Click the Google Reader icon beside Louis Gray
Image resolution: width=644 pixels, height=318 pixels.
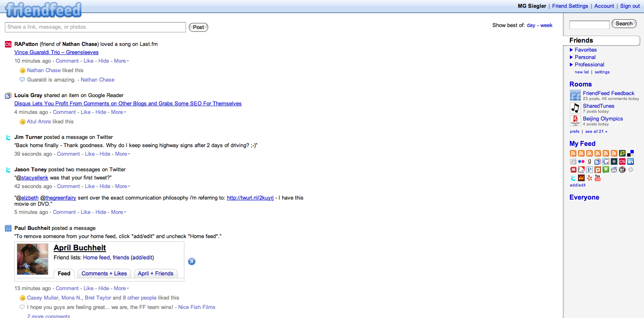click(x=8, y=95)
